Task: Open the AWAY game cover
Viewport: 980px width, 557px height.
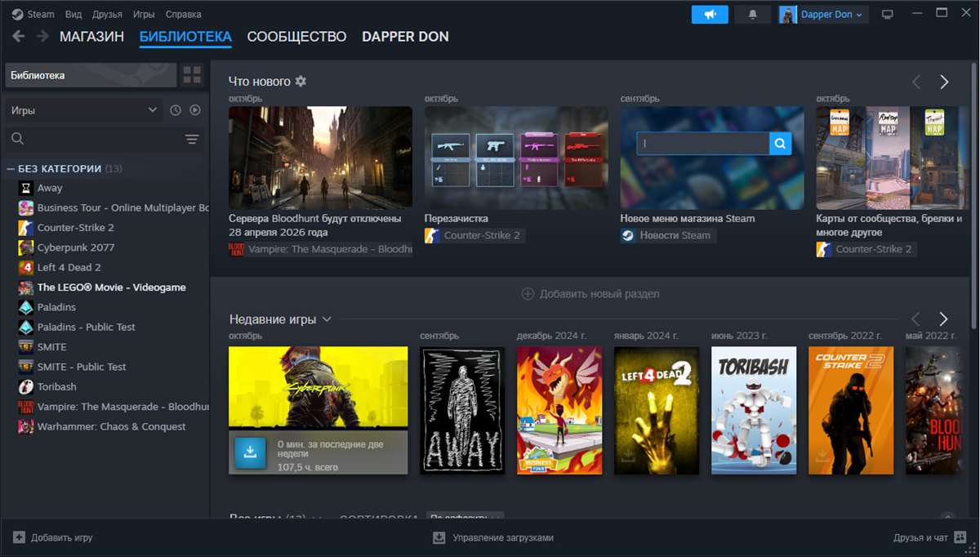Action: pyautogui.click(x=462, y=410)
